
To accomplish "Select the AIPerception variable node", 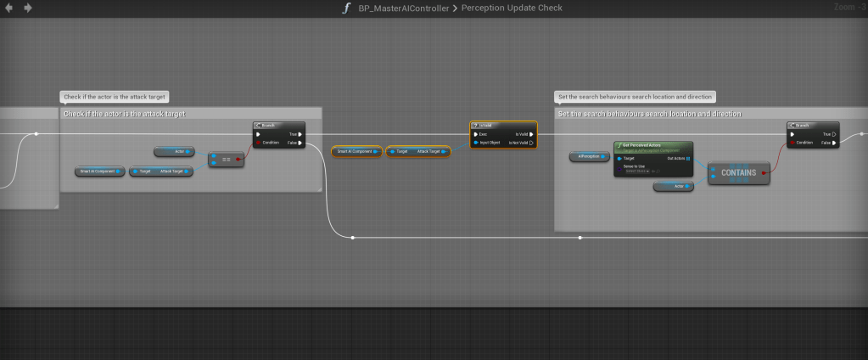I will (x=590, y=157).
